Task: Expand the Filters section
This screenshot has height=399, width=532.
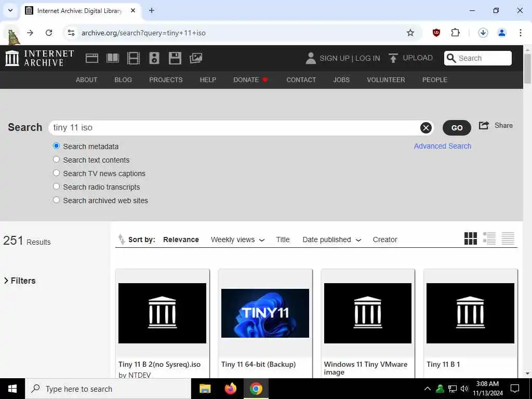Action: coord(20,281)
